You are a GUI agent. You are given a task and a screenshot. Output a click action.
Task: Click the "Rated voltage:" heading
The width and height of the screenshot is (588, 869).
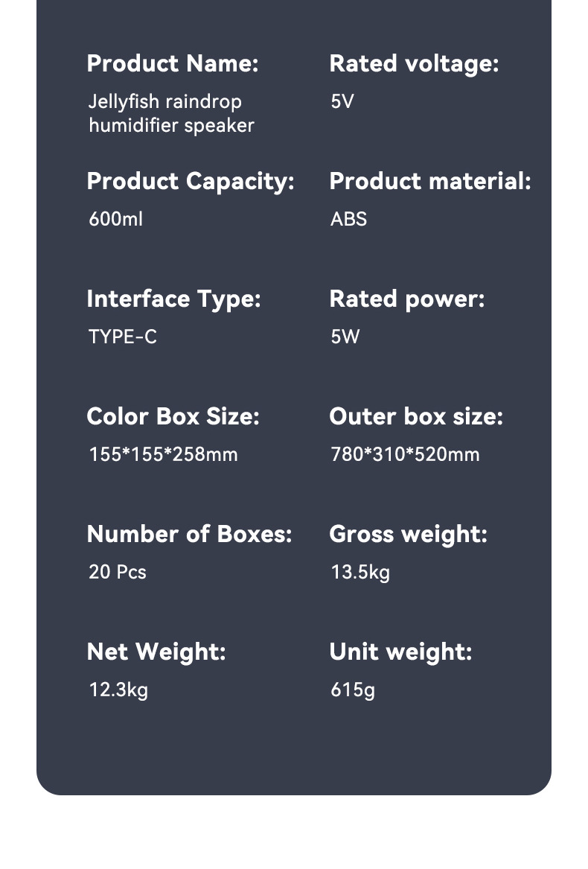414,63
